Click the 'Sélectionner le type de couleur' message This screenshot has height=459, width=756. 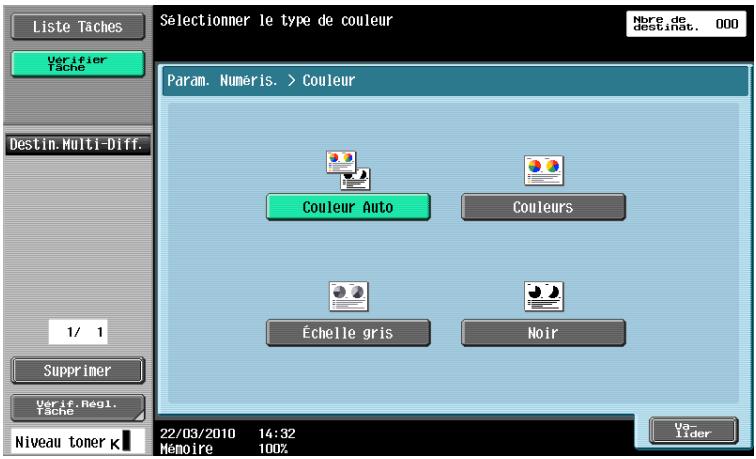tap(276, 21)
